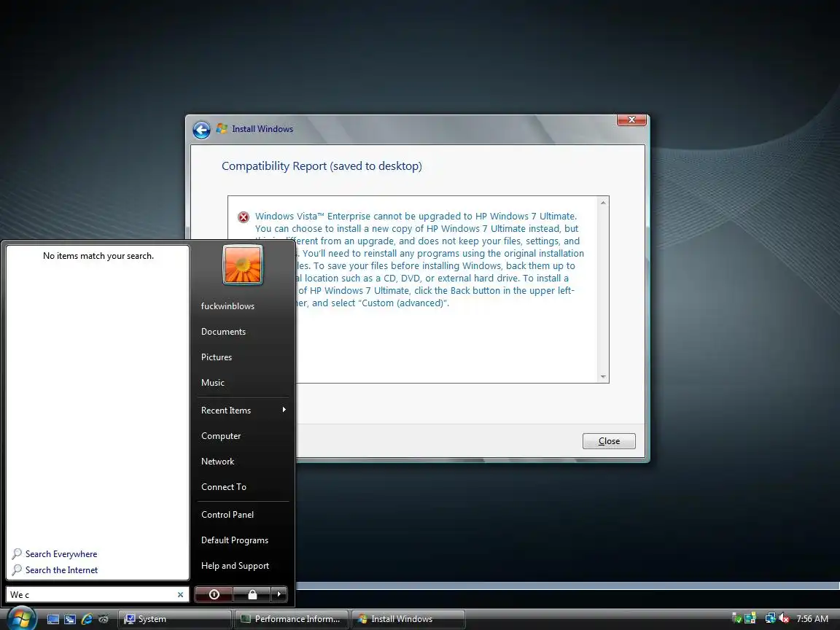Select Connect To in the Start menu
Image resolution: width=840 pixels, height=630 pixels.
(x=223, y=487)
